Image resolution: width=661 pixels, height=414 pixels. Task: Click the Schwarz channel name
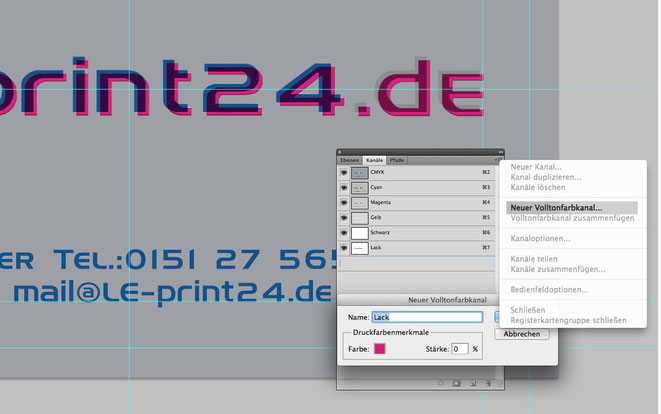(380, 232)
